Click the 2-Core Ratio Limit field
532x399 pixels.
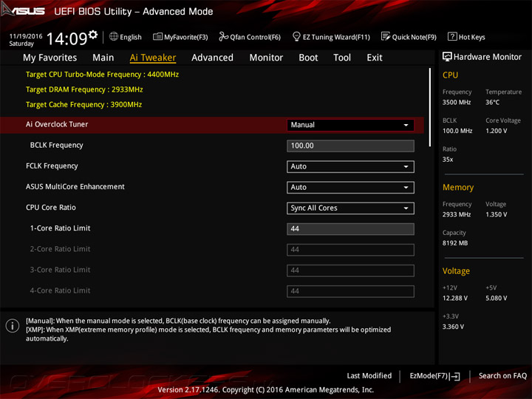(350, 250)
